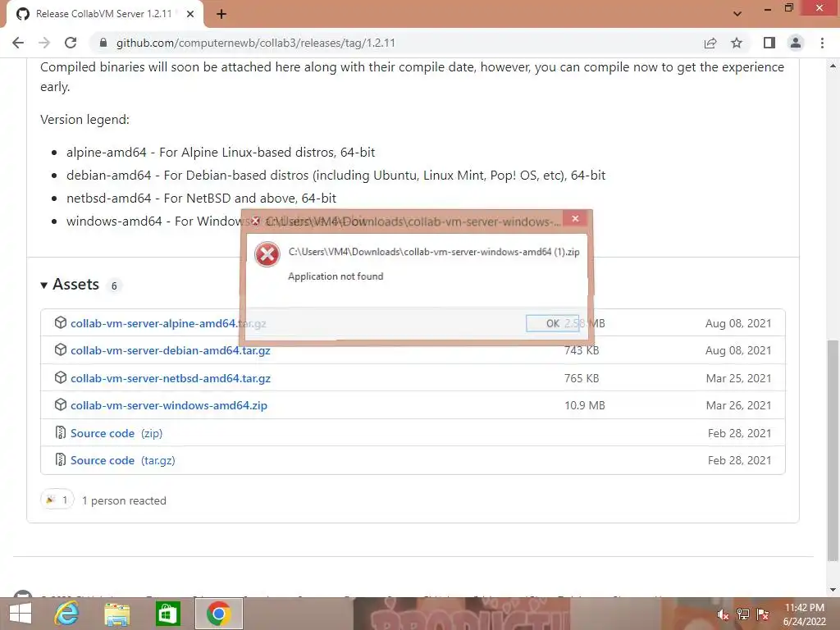Open Windows Store from taskbar
This screenshot has height=630, width=840.
tap(167, 614)
